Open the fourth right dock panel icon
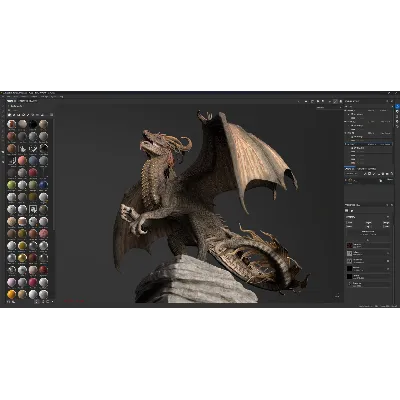 [x=397, y=122]
